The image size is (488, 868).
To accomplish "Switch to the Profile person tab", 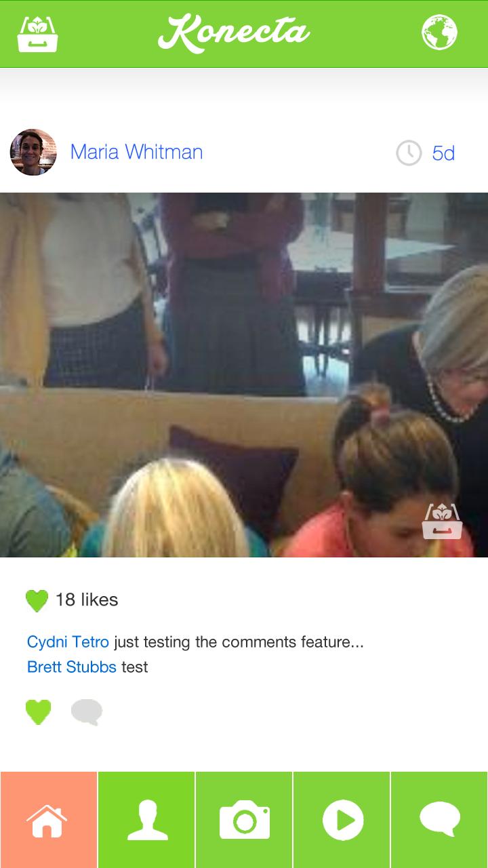I will 146,820.
